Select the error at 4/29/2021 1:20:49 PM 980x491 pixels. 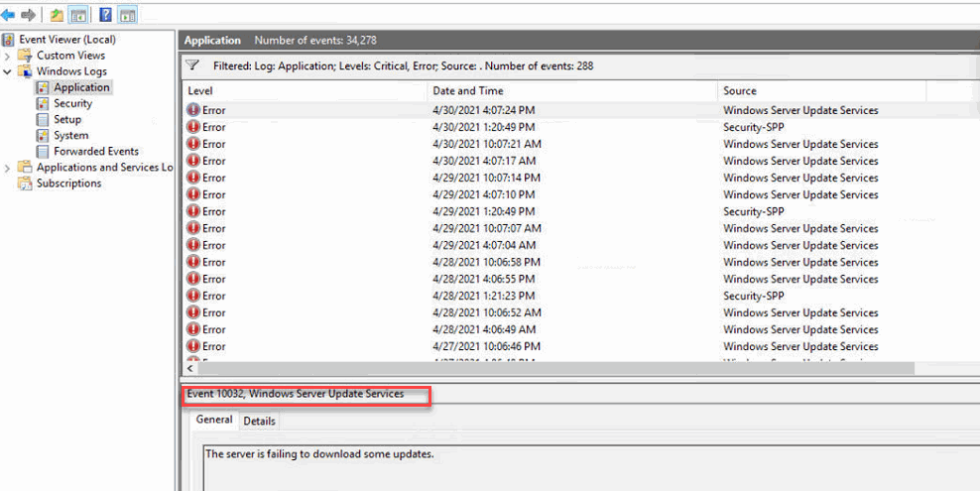point(580,211)
